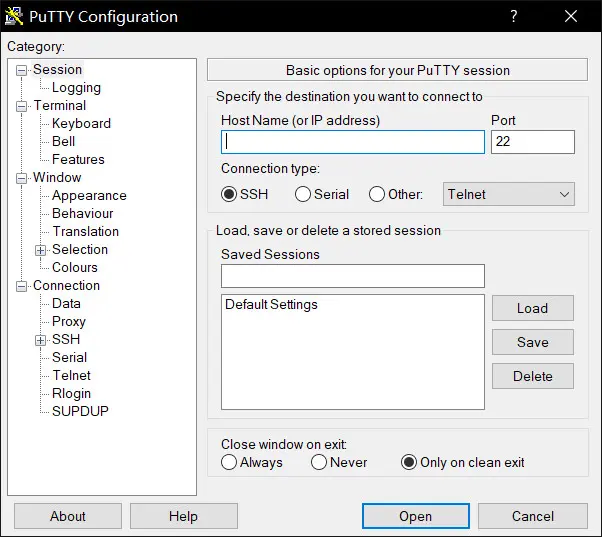
Task: Expand the Selection tree node
Action: (x=40, y=250)
